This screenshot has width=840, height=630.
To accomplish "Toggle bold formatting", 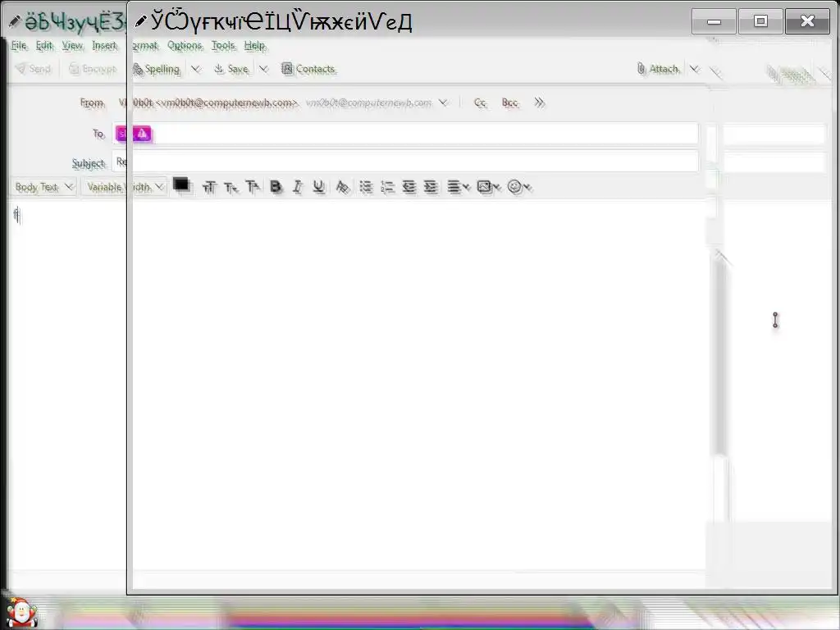I will click(276, 186).
